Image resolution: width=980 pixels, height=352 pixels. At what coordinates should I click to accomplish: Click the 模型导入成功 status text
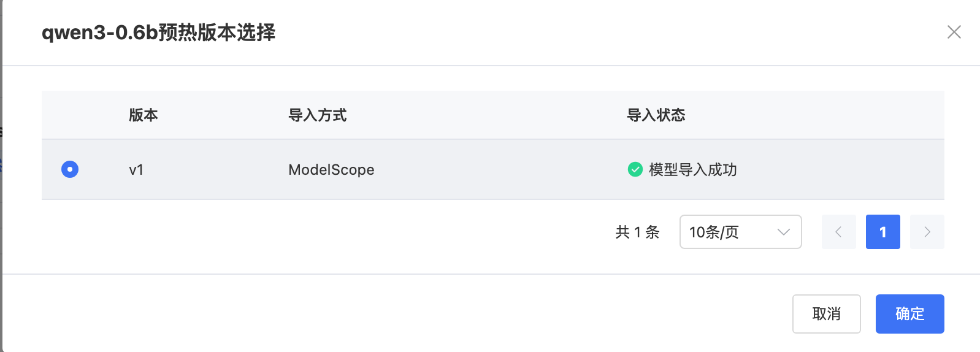tap(693, 170)
